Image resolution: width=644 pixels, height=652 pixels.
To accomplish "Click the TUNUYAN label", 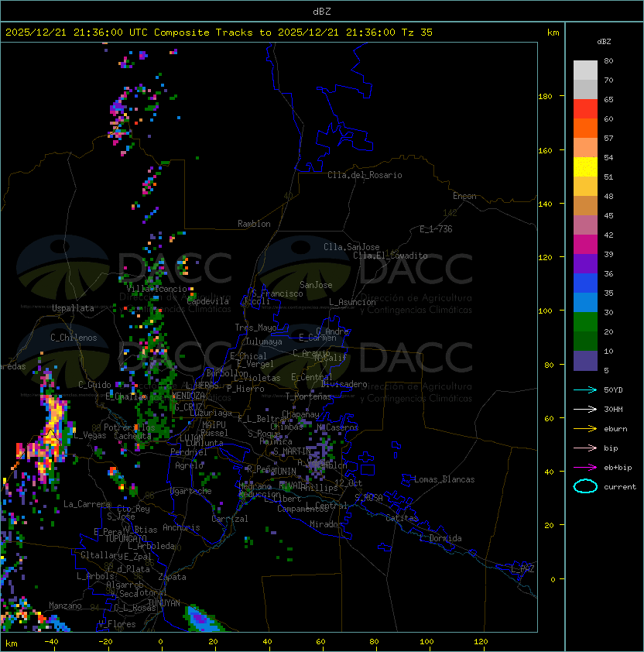I will click(x=164, y=603).
